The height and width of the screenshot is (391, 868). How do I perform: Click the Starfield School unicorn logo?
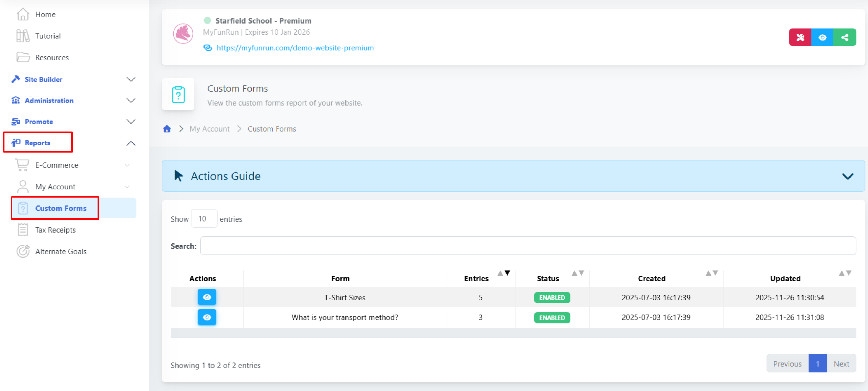[x=183, y=34]
